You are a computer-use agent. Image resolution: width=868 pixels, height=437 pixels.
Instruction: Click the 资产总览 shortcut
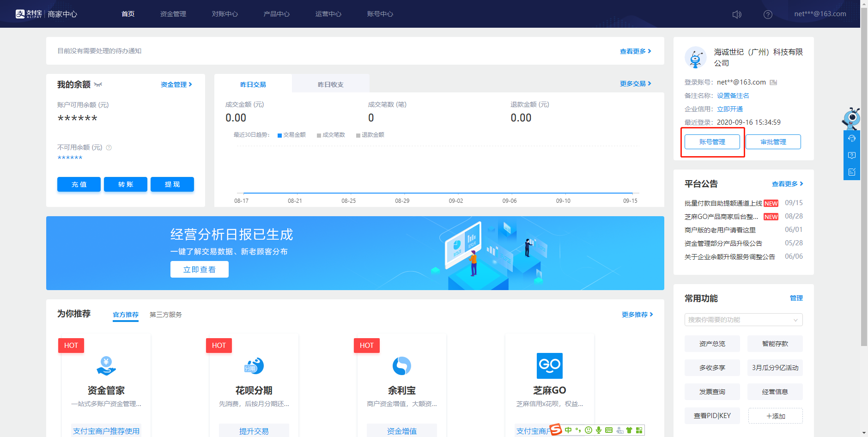712,344
